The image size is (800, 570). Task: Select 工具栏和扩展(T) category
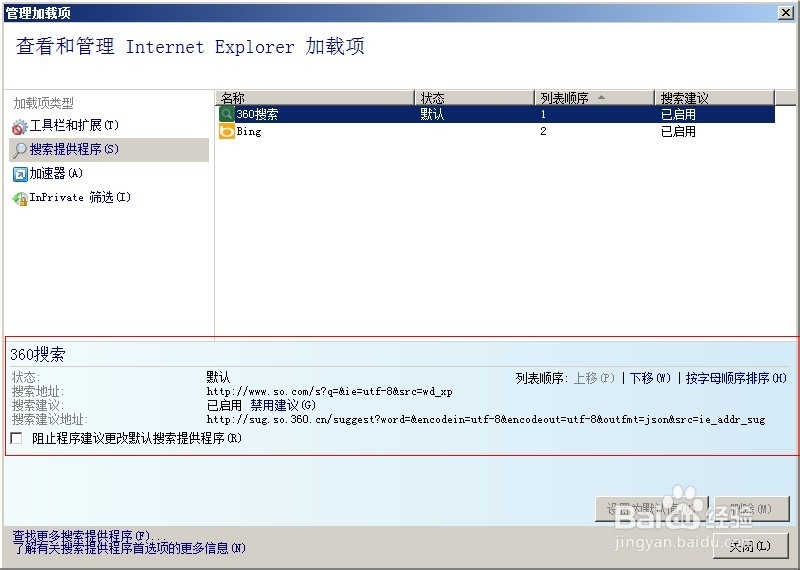point(74,126)
